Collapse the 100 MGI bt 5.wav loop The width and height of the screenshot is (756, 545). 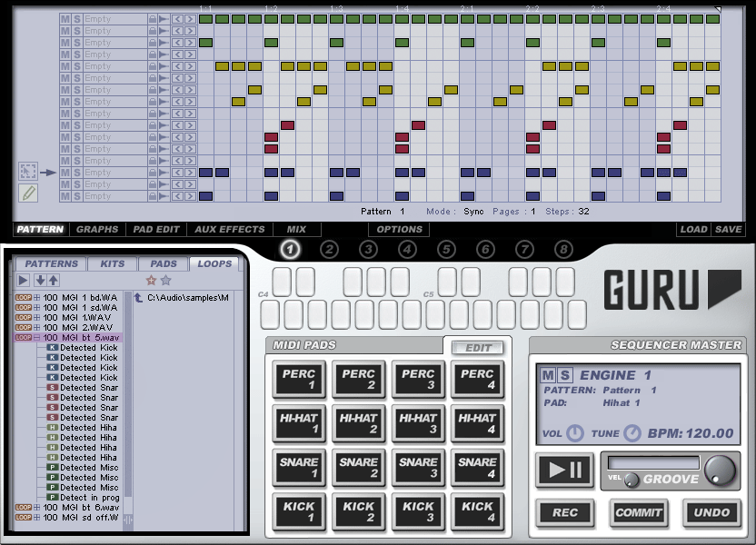point(36,338)
